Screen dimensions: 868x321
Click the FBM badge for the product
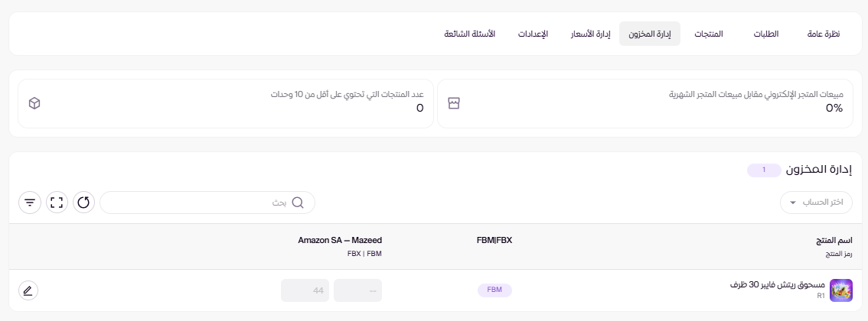point(494,290)
